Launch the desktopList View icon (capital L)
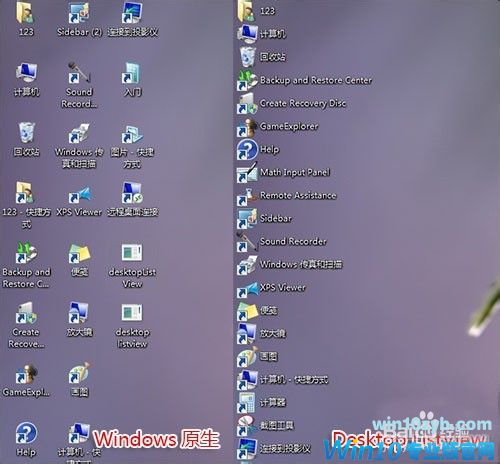 click(x=132, y=253)
